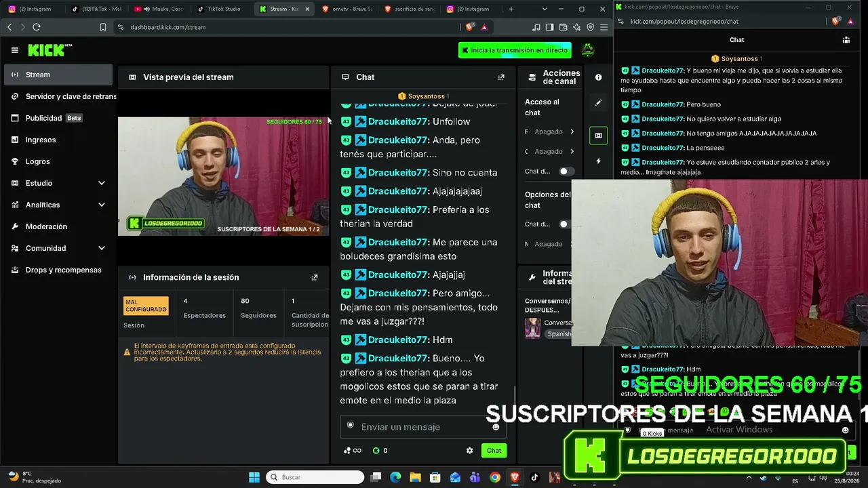This screenshot has width=868, height=488.
Task: Click Inicia la transmisión en directo button
Action: [x=515, y=50]
